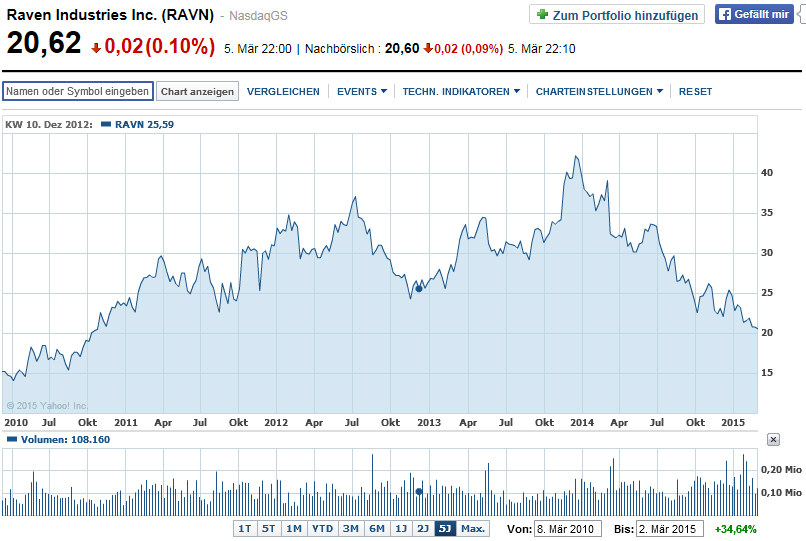This screenshot has height=541, width=806.
Task: Click the Bis end date field
Action: 670,529
